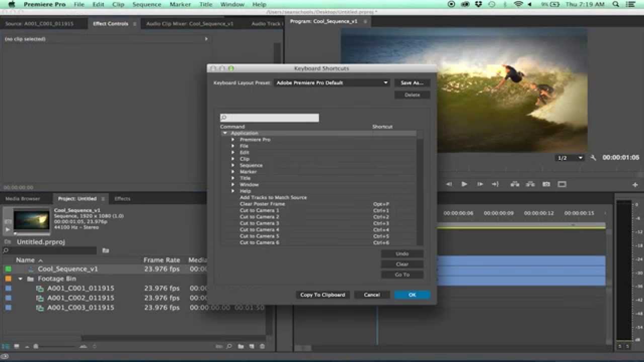Image resolution: width=644 pixels, height=362 pixels.
Task: Expand Title commands in shortcuts list
Action: (x=233, y=178)
